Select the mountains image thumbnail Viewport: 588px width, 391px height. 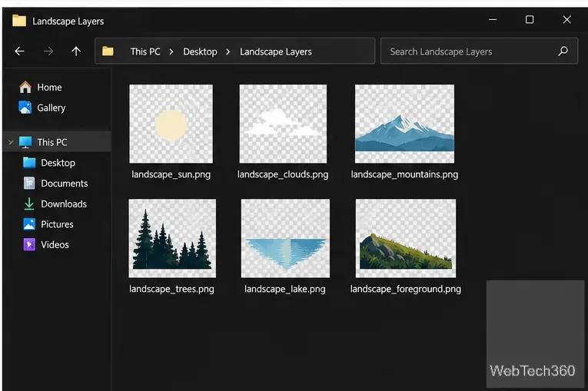[404, 124]
